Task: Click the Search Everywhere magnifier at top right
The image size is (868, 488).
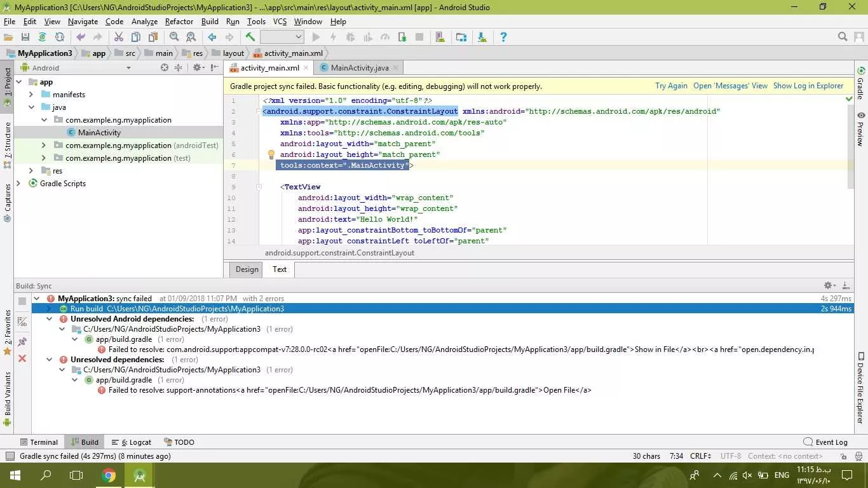Action: point(843,37)
